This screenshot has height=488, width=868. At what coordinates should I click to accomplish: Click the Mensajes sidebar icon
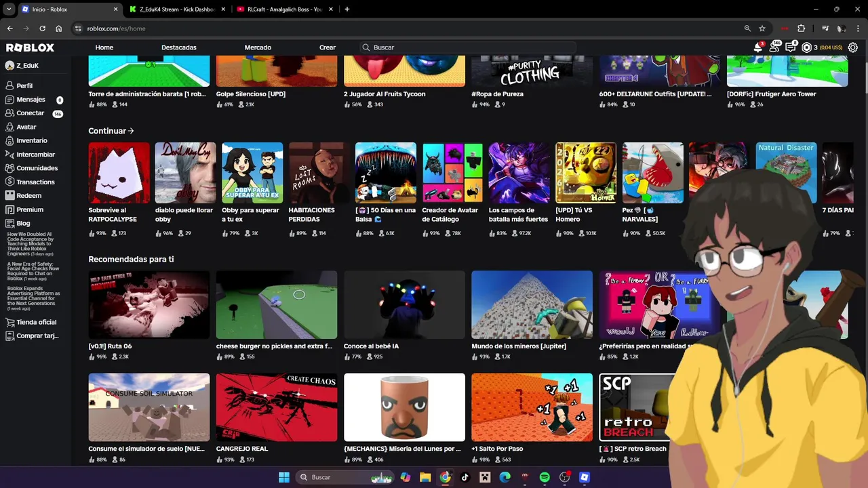pos(9,100)
